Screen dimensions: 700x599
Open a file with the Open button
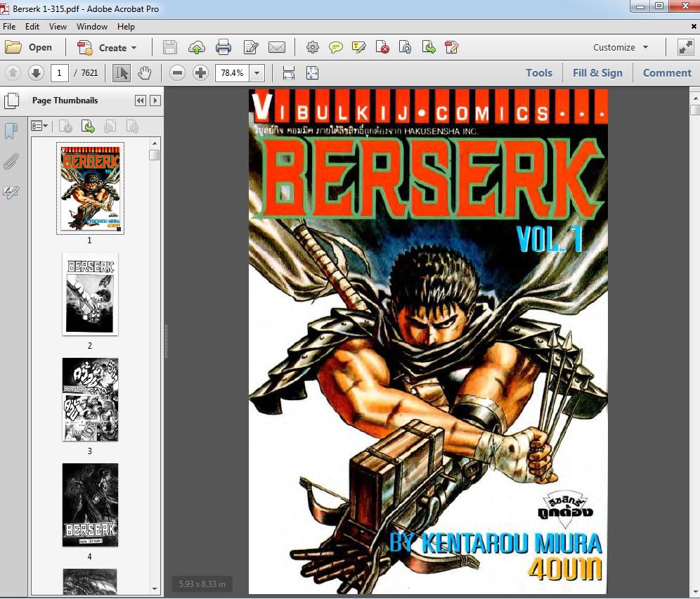(28, 47)
